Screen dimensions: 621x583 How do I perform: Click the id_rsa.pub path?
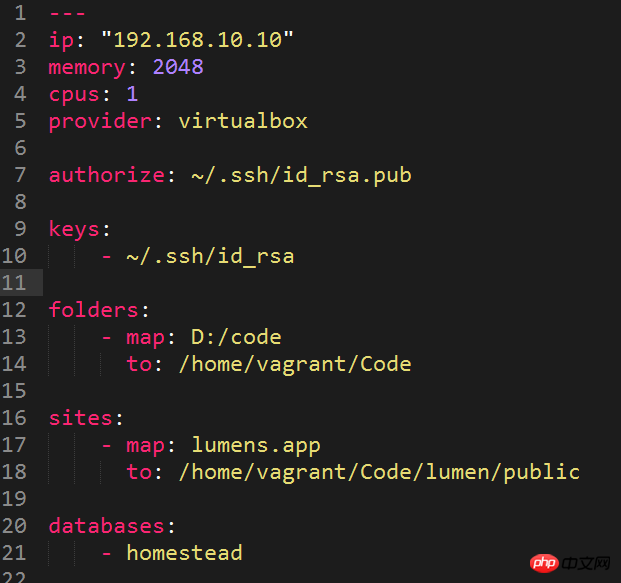pyautogui.click(x=301, y=175)
